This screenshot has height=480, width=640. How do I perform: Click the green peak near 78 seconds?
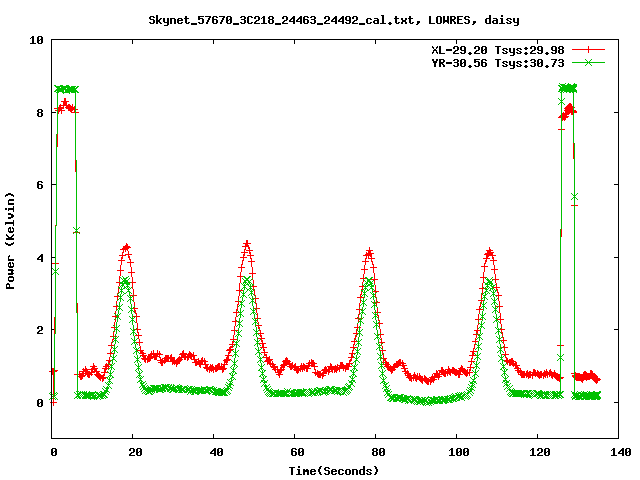pyautogui.click(x=368, y=281)
